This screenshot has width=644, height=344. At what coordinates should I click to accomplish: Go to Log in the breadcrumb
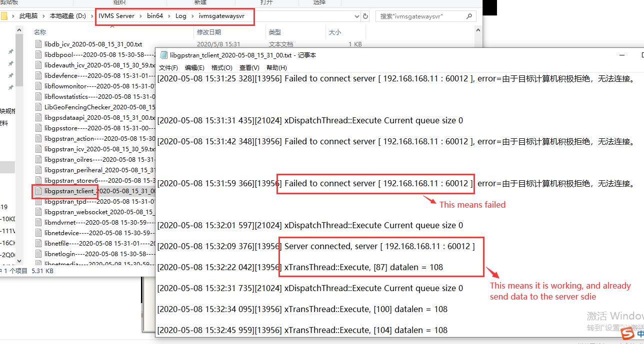click(x=180, y=16)
